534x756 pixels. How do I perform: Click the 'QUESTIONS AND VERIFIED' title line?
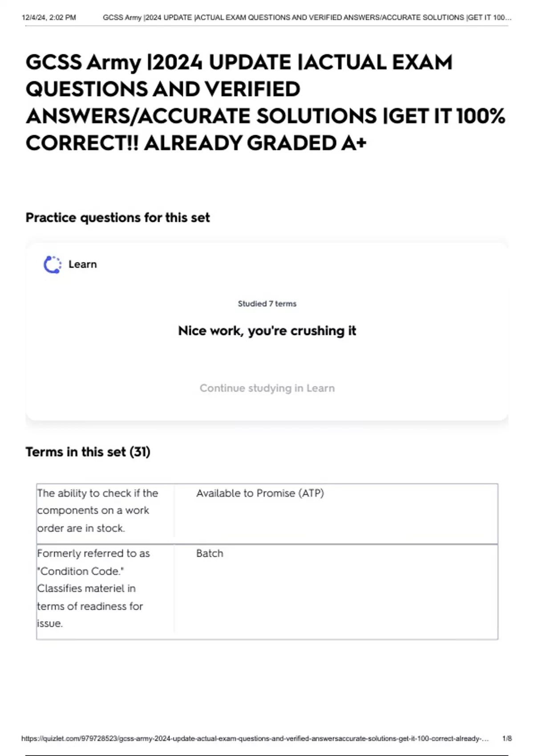[x=163, y=89]
